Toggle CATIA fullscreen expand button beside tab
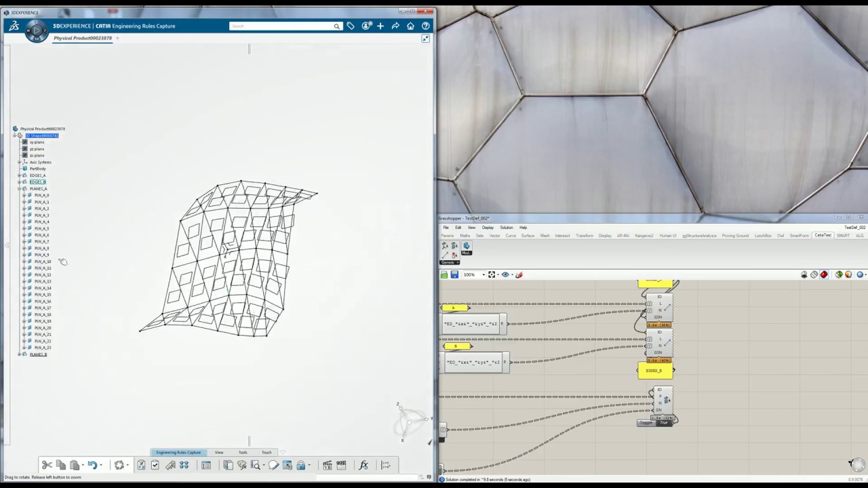The height and width of the screenshot is (488, 868). click(425, 39)
